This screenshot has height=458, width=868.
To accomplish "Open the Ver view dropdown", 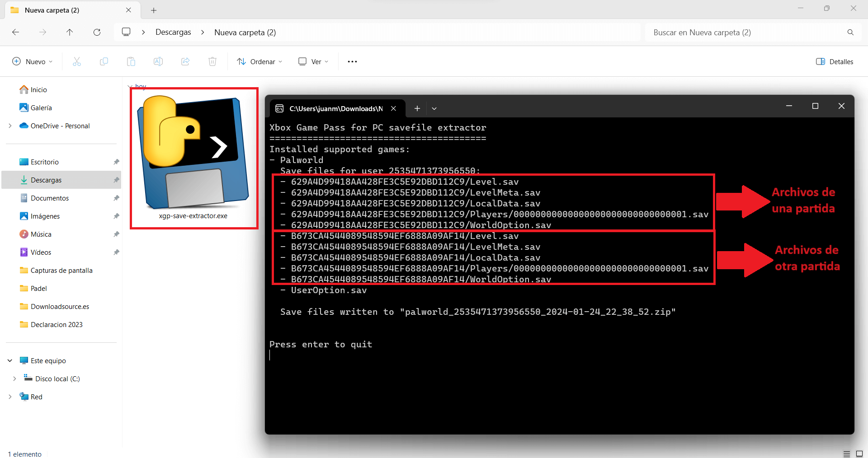I will click(313, 61).
